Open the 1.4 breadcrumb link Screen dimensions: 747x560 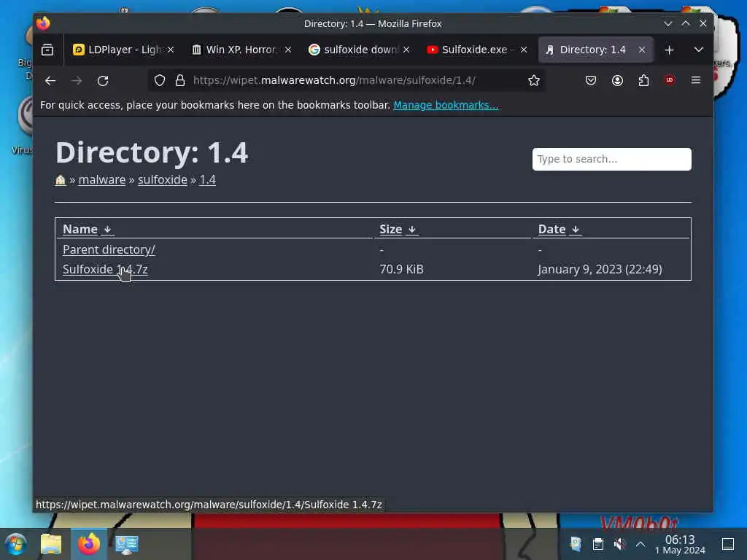pyautogui.click(x=207, y=180)
